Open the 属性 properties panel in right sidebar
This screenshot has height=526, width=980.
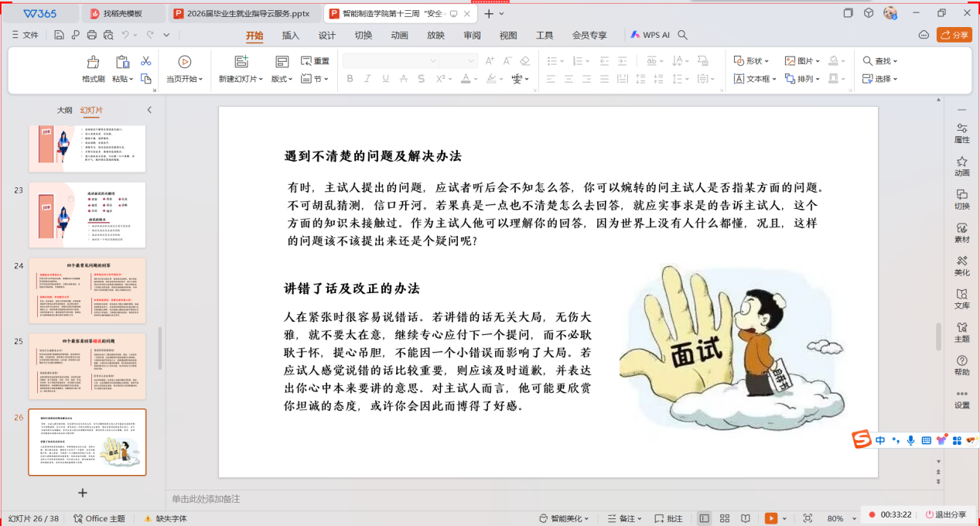pos(961,133)
